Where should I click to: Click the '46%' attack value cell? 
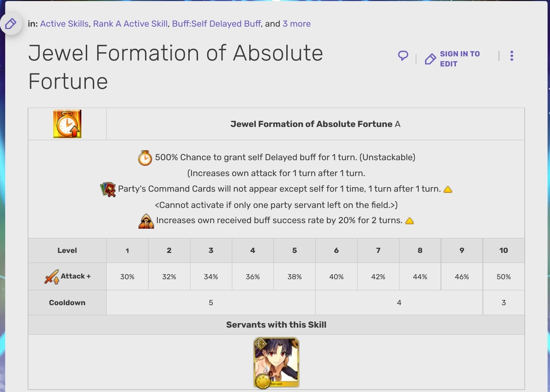click(x=462, y=277)
